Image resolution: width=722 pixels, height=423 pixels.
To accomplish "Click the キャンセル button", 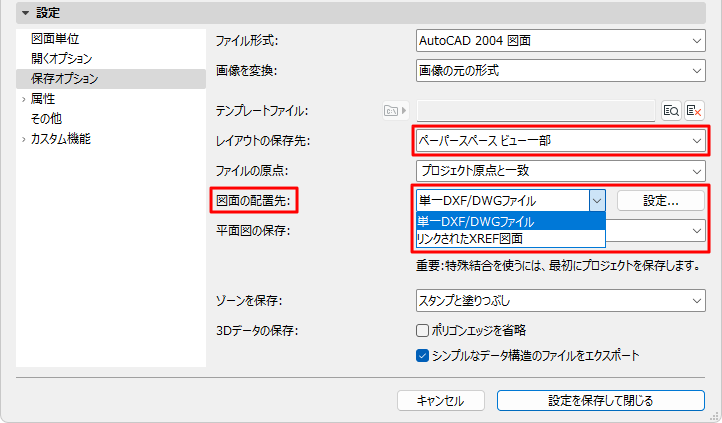I will point(441,401).
